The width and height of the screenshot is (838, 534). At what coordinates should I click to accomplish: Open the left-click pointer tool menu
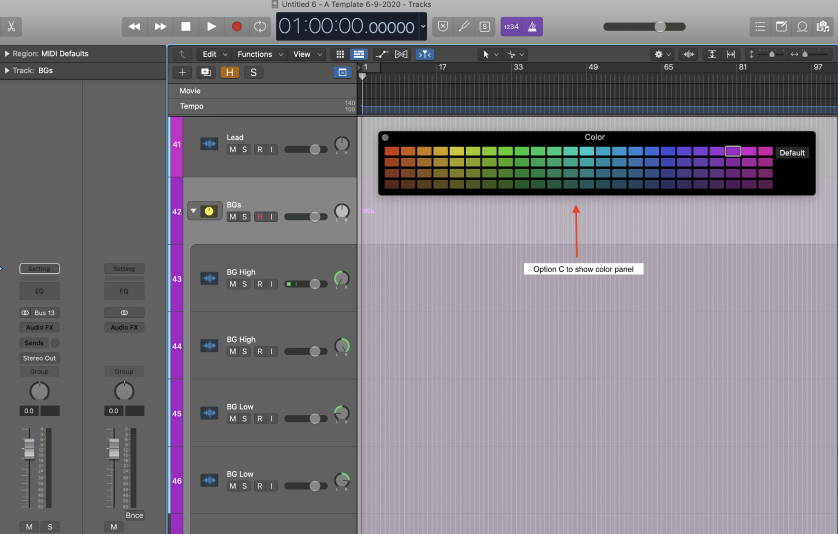point(490,54)
